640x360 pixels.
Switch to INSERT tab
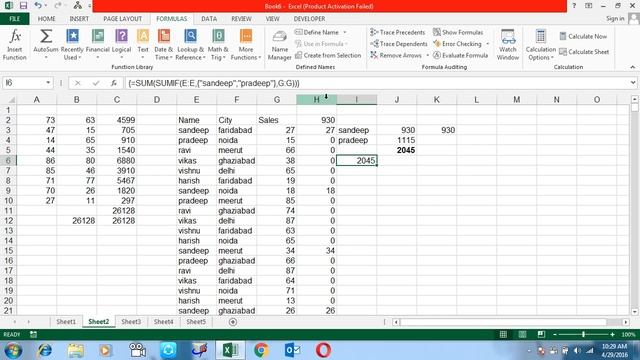click(79, 19)
